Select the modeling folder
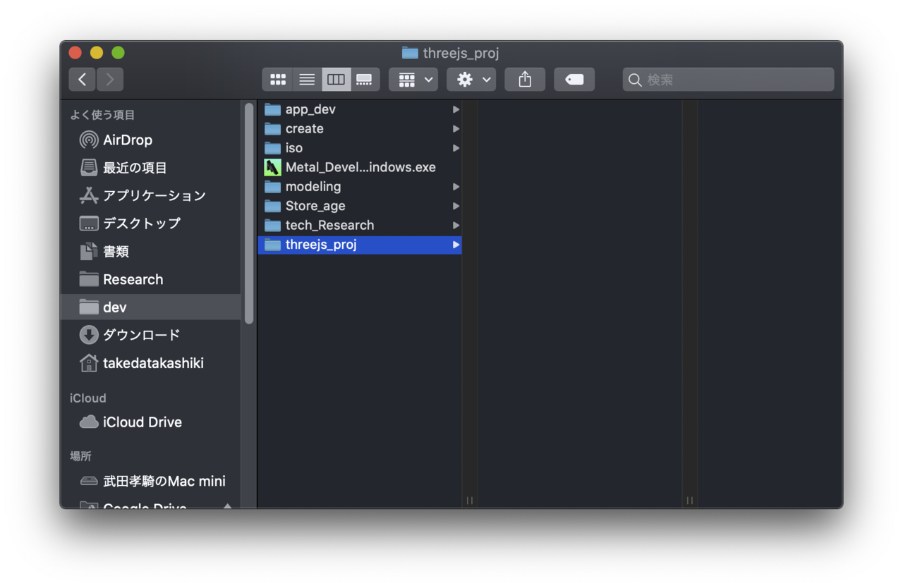903x588 pixels. (360, 187)
